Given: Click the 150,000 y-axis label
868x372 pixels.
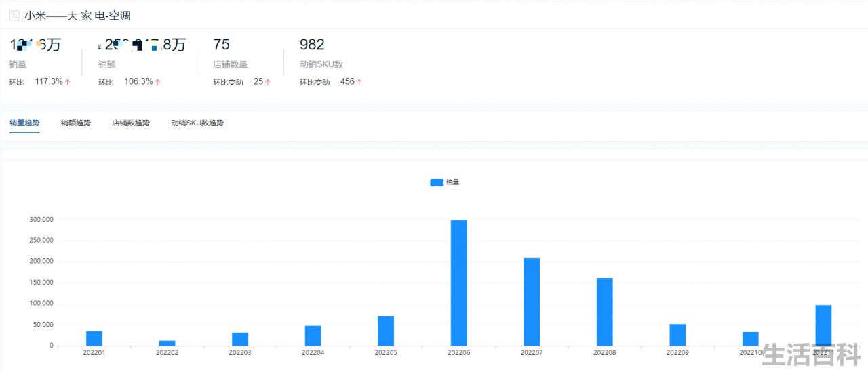Looking at the screenshot, I should [41, 283].
